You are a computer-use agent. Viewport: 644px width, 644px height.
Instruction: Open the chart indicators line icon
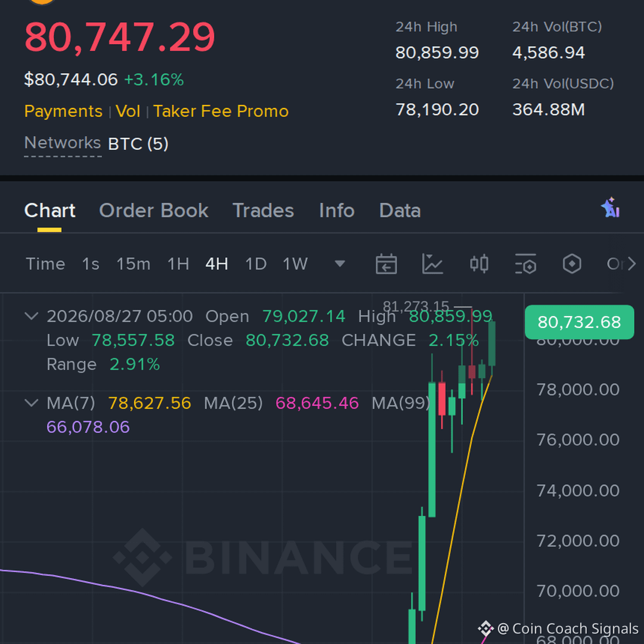pyautogui.click(x=432, y=264)
